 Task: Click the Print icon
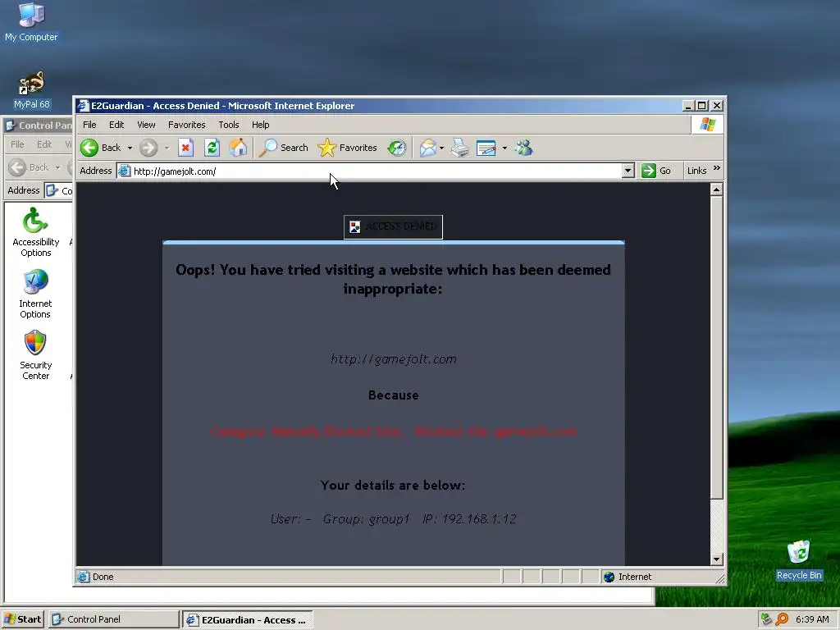(459, 148)
